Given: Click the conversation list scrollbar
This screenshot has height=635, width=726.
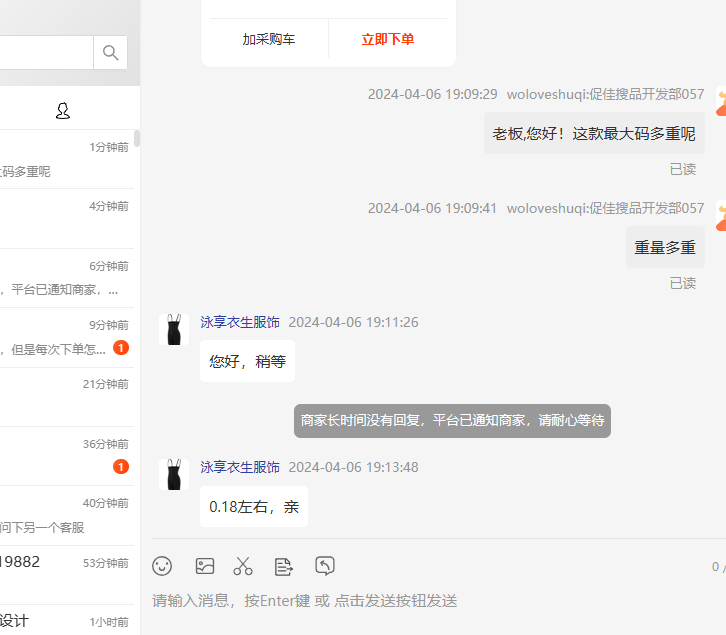Looking at the screenshot, I should 137,139.
